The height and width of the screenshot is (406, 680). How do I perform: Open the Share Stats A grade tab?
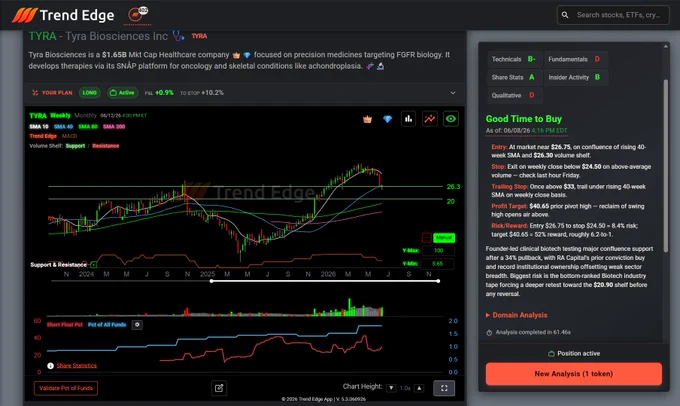point(513,78)
